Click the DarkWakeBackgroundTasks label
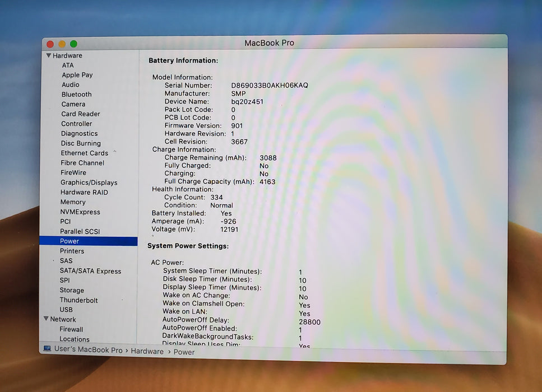This screenshot has height=392, width=542. click(208, 337)
